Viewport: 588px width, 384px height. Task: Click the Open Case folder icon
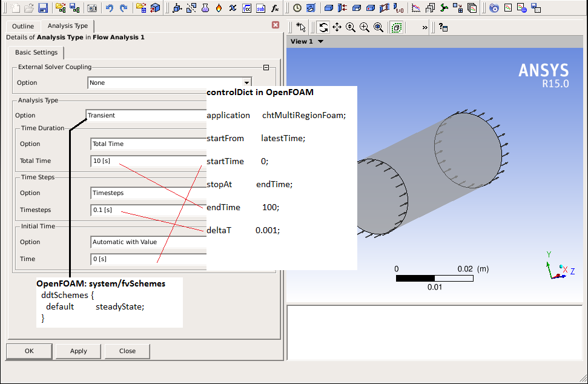(x=29, y=7)
